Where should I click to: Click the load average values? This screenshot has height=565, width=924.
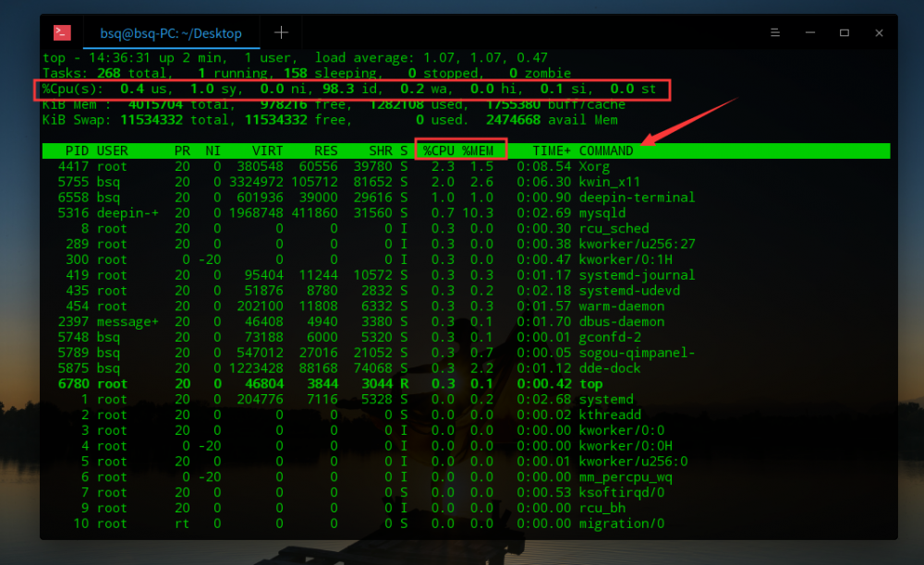(x=485, y=57)
